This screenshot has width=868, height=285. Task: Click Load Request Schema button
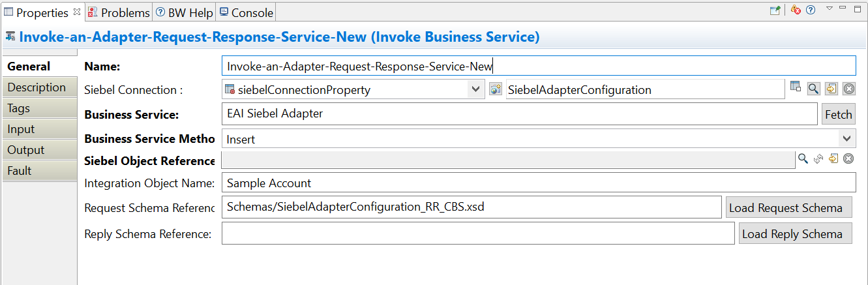coord(789,207)
